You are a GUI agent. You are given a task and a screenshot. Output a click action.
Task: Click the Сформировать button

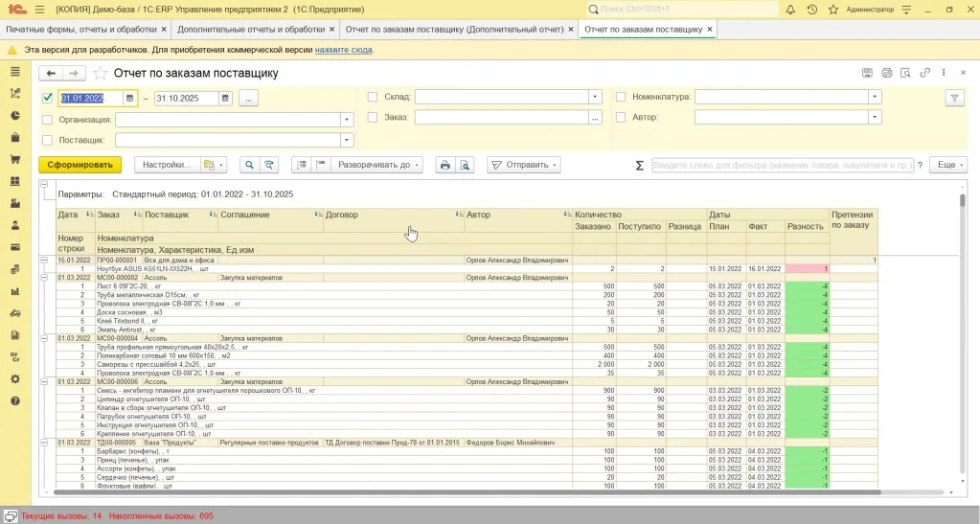coord(80,165)
